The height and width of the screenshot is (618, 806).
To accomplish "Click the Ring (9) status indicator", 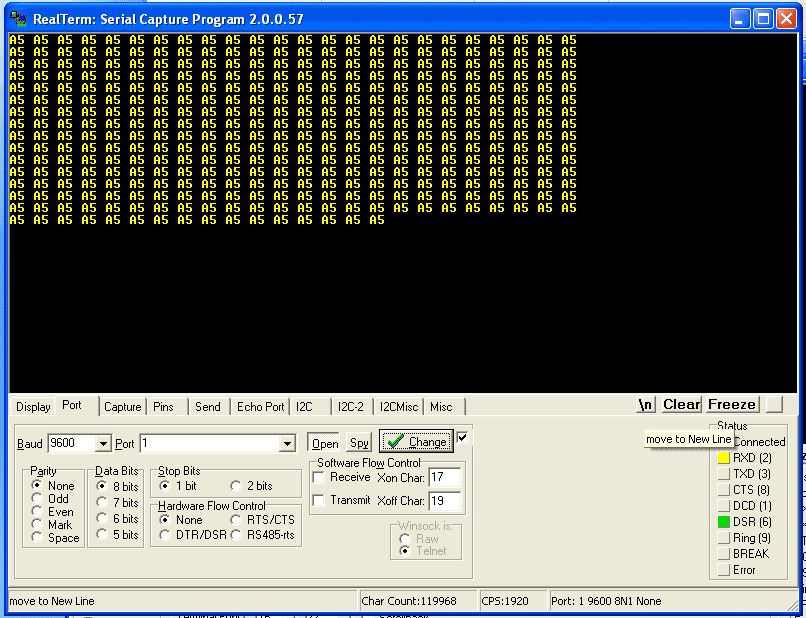I will tap(724, 538).
